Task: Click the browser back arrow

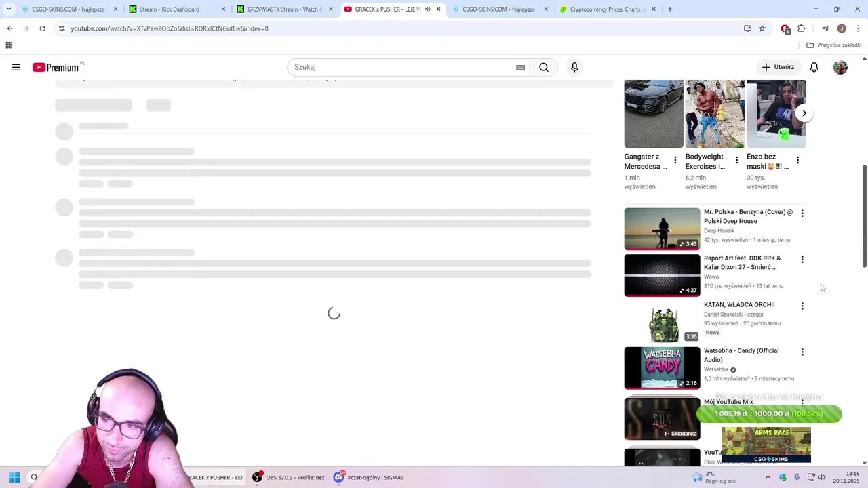Action: tap(9, 28)
